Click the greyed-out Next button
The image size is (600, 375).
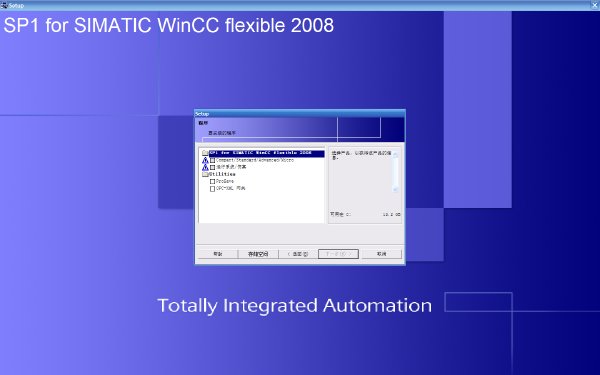coord(338,254)
